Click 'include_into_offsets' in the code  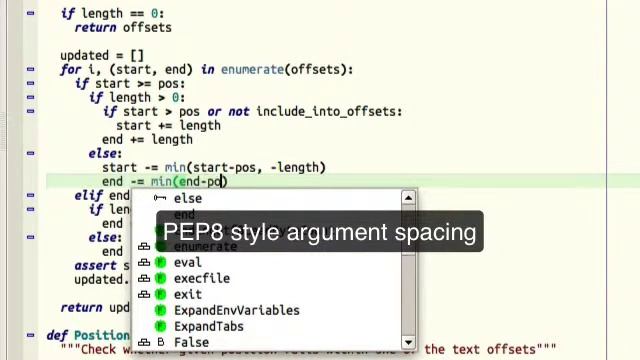coord(326,111)
